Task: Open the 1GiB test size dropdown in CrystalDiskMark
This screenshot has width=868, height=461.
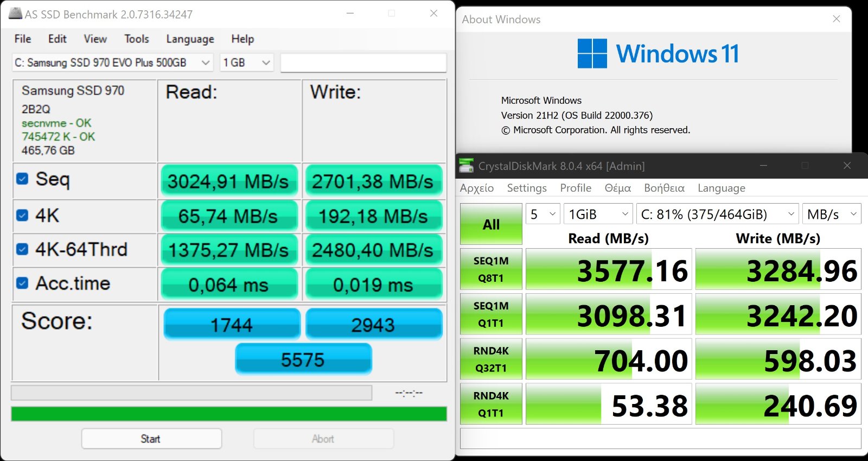Action: (598, 214)
